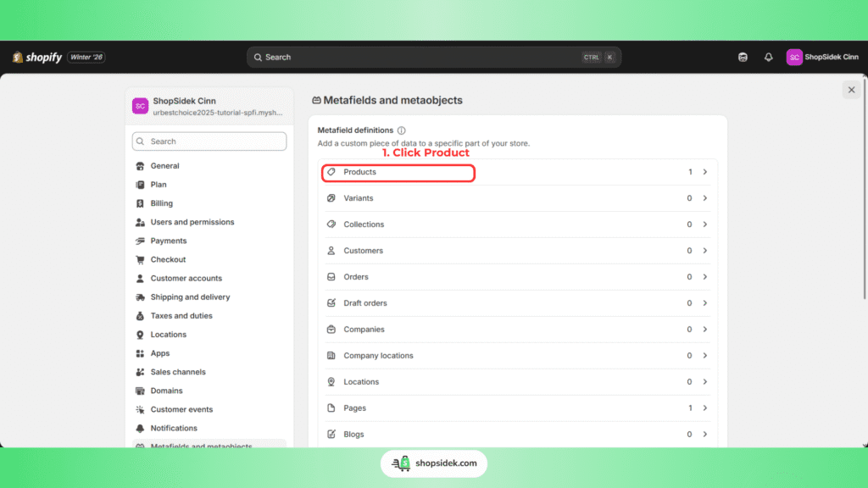Open the ShopSidek Cinn account menu

point(822,58)
